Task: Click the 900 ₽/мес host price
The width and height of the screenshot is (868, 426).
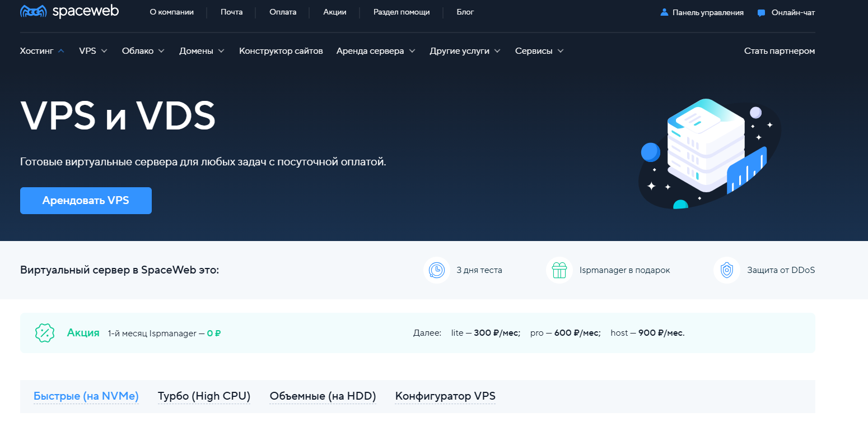Action: [x=661, y=333]
